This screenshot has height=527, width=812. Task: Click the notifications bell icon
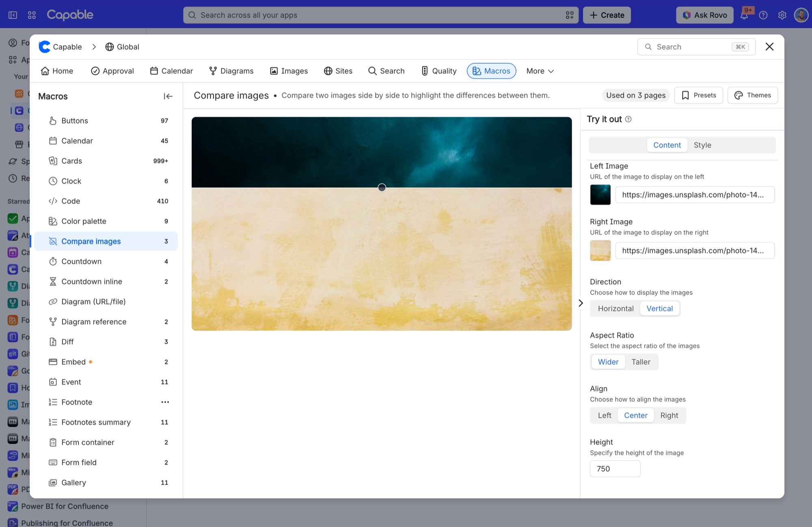[744, 15]
